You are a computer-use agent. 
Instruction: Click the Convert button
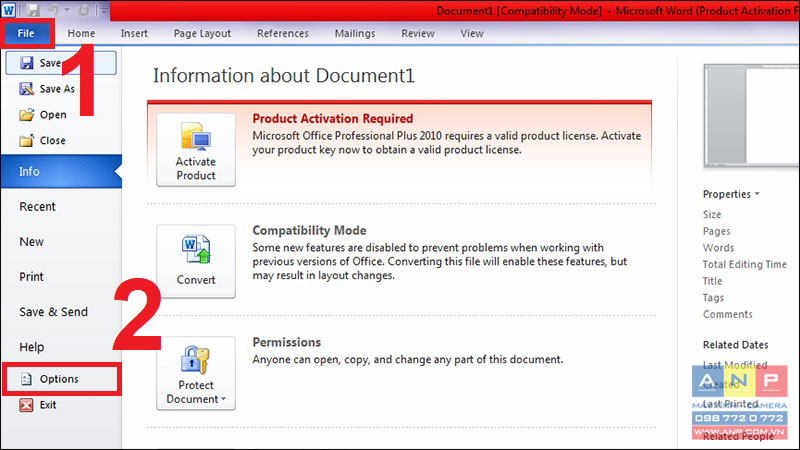[x=196, y=261]
